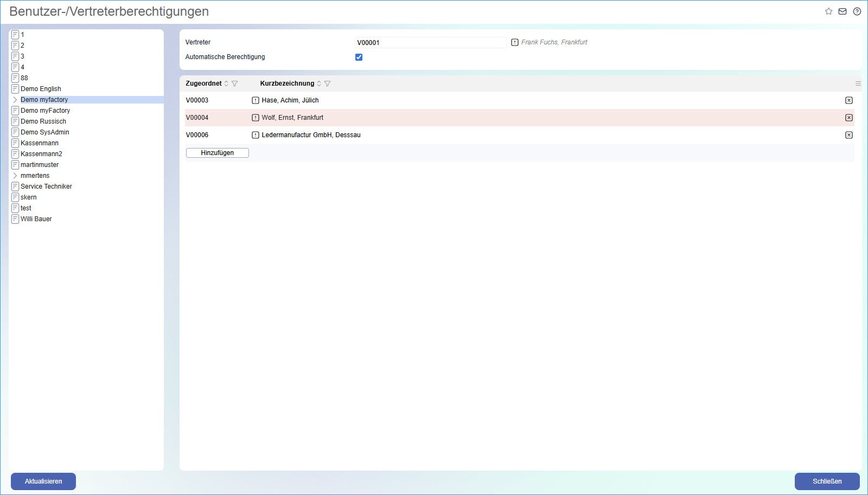Open the help question mark icon
The height and width of the screenshot is (495, 868).
(x=857, y=11)
